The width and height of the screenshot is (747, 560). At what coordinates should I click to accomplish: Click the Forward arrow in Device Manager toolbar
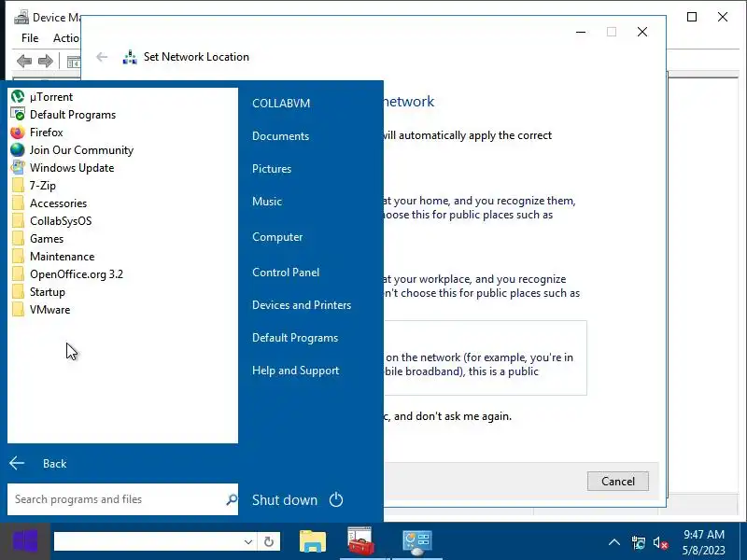click(45, 61)
